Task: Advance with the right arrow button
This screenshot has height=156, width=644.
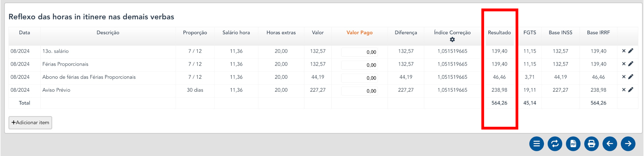Action: [628, 144]
